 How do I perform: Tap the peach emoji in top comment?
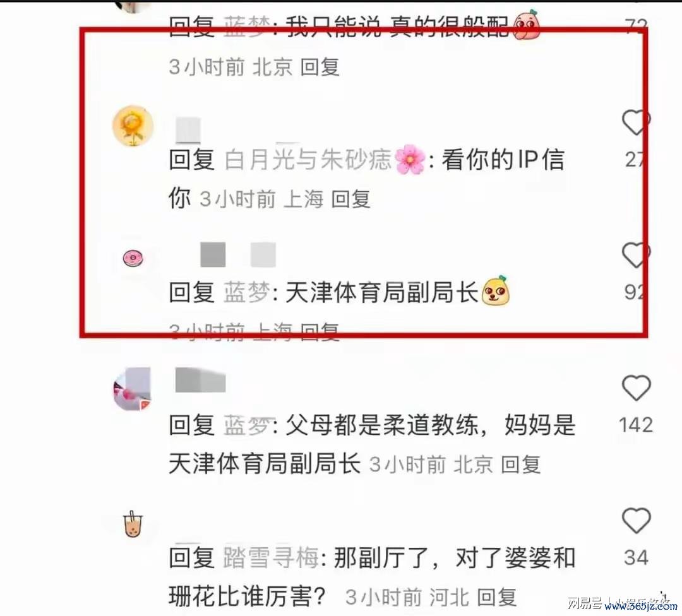[527, 25]
